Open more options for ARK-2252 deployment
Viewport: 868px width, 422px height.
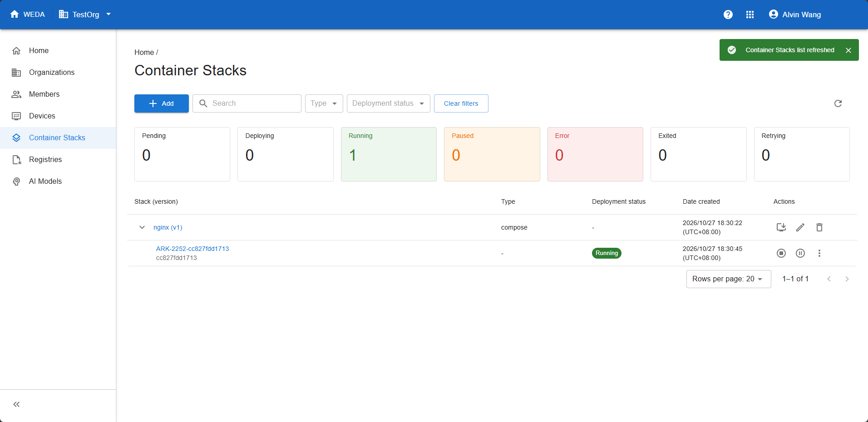[x=819, y=253]
